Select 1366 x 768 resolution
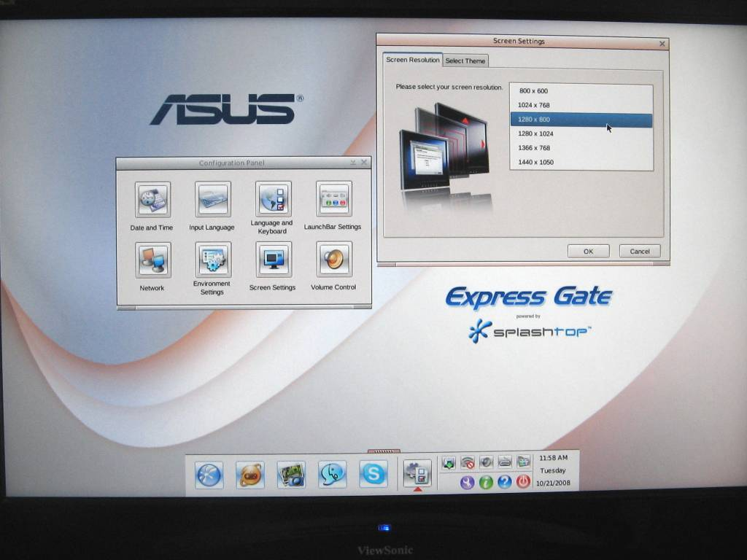Screen dimensions: 747x560 pos(581,148)
